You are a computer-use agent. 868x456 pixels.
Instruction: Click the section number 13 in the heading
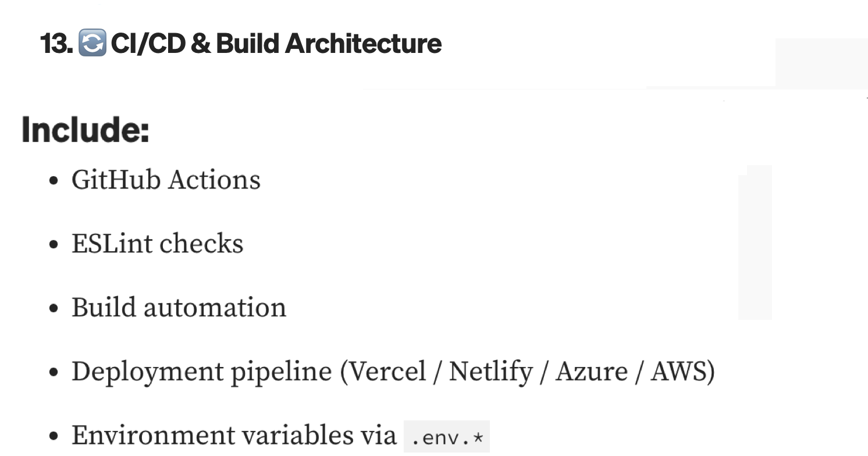tap(56, 44)
